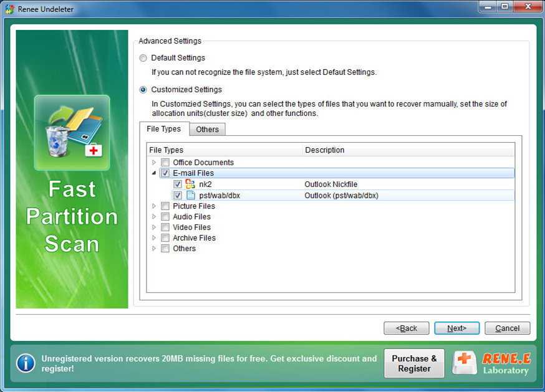The width and height of the screenshot is (545, 392).
Task: Uncheck the E-mail Files checkbox
Action: tap(165, 173)
